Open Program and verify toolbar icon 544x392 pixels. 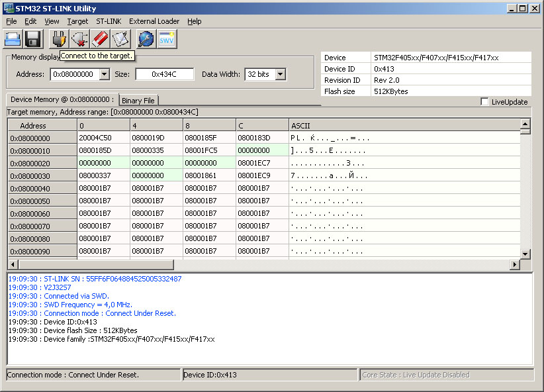pos(120,39)
